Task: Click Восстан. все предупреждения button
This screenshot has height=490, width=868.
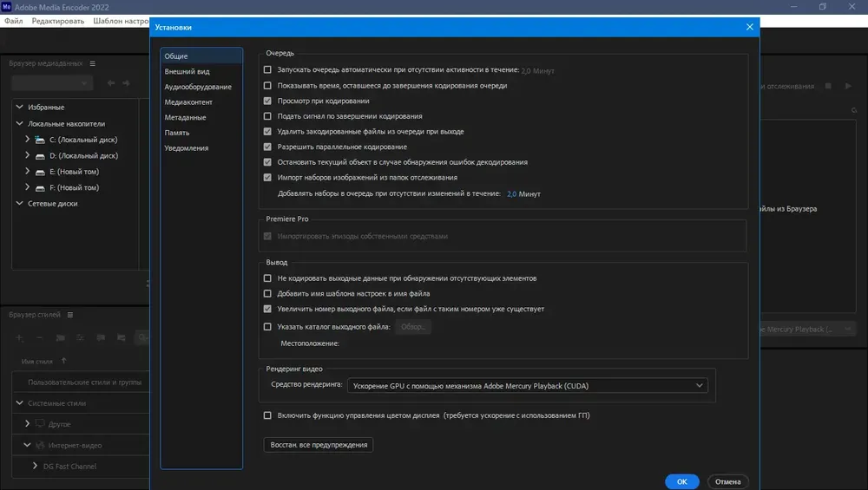Action: 319,445
